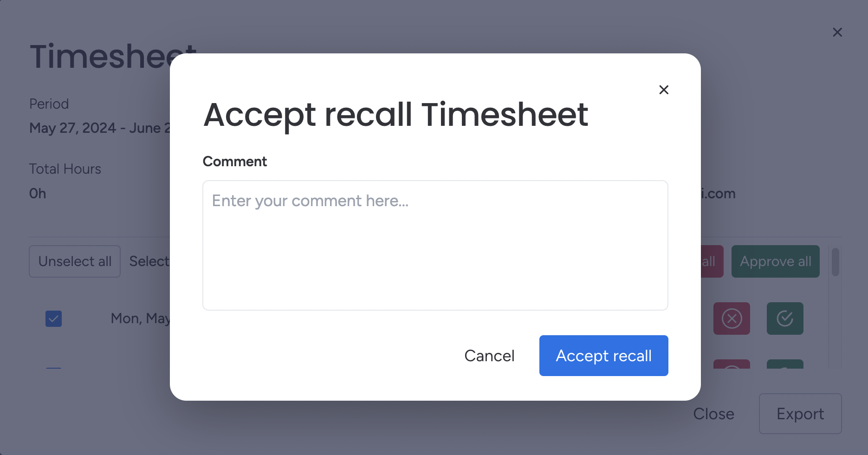The image size is (868, 455).
Task: Reject the second timesheet row via red icon
Action: pos(732,368)
